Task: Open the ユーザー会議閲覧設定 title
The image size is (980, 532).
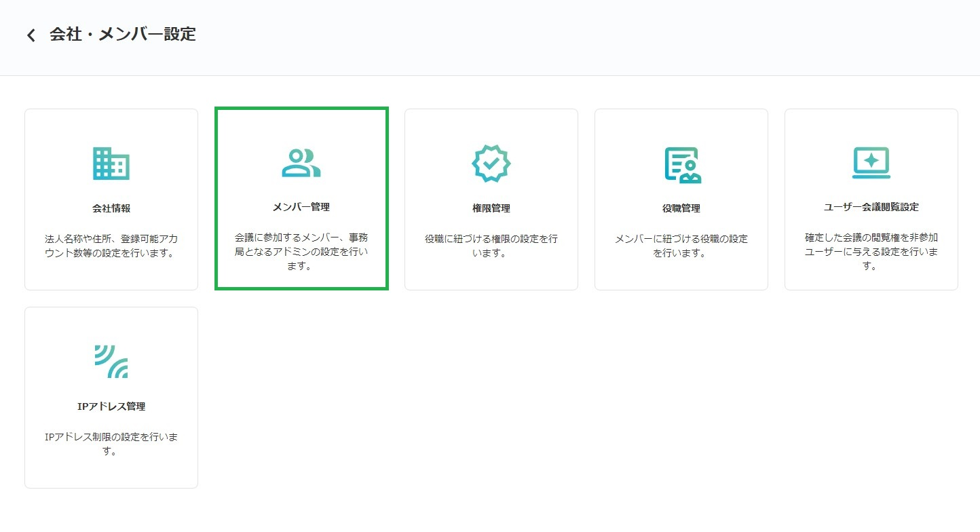Action: click(x=871, y=207)
